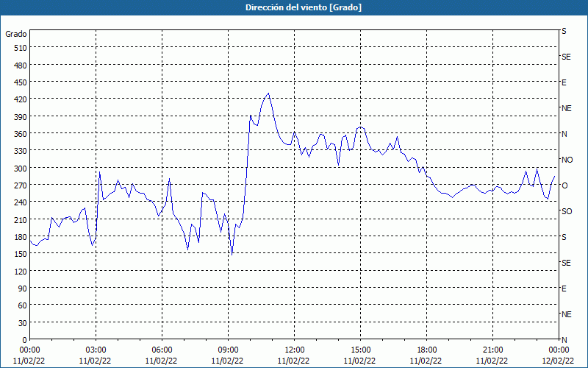Click the 90 degree axis label
Image resolution: width=588 pixels, height=368 pixels.
coord(21,289)
